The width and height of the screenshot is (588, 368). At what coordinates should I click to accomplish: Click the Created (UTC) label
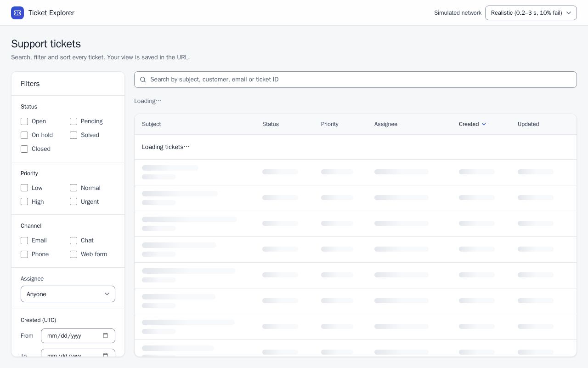pos(39,320)
